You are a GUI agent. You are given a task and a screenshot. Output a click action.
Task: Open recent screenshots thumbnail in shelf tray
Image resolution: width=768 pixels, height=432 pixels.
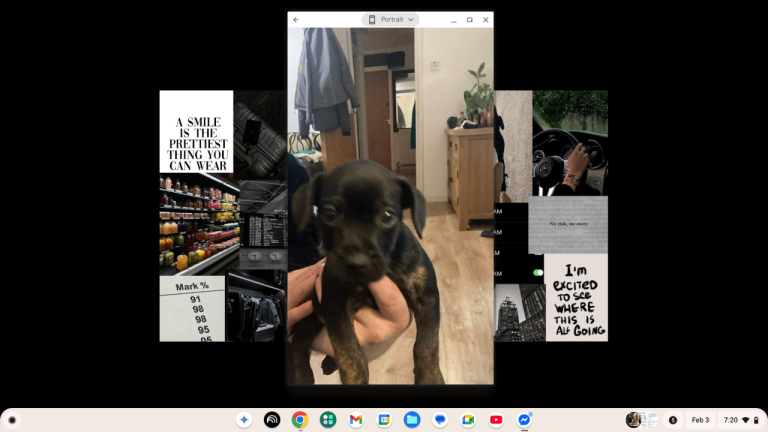[x=641, y=420]
